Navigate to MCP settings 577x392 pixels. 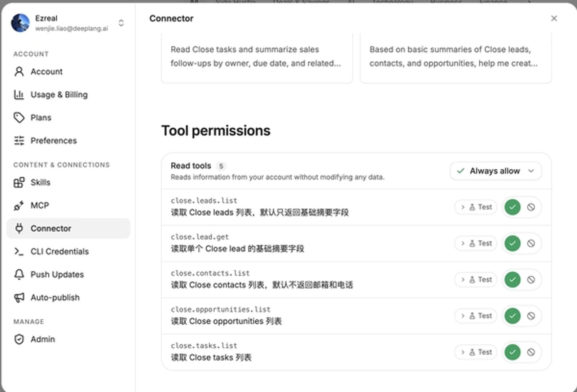(69, 205)
